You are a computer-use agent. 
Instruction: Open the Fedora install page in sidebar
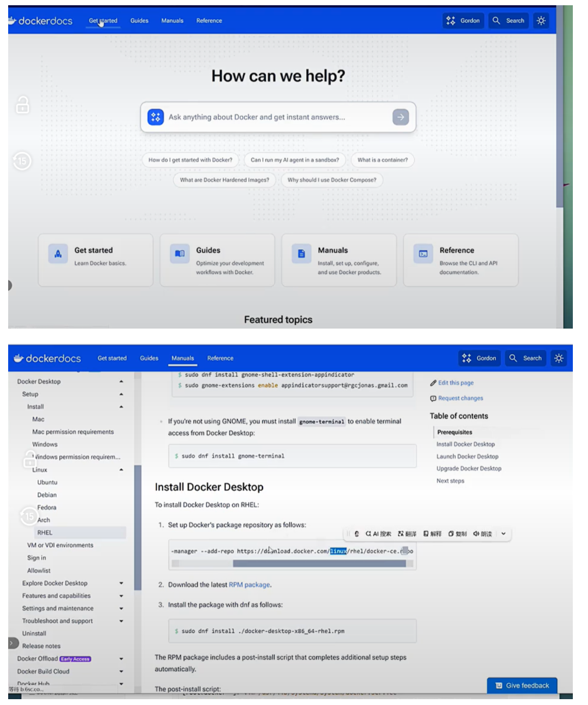click(47, 508)
